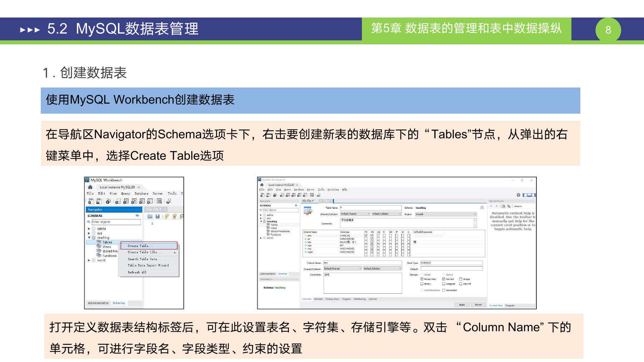644x362 pixels.
Task: Click the Data Type field showing CHAR(10)
Action: pyautogui.click(x=452, y=263)
